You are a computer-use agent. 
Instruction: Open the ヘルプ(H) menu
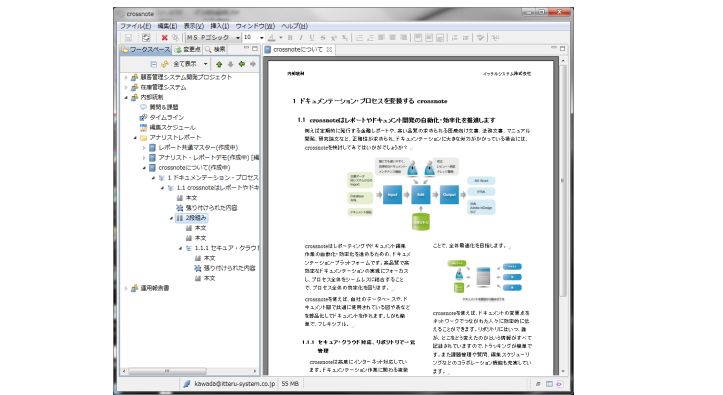coord(294,26)
